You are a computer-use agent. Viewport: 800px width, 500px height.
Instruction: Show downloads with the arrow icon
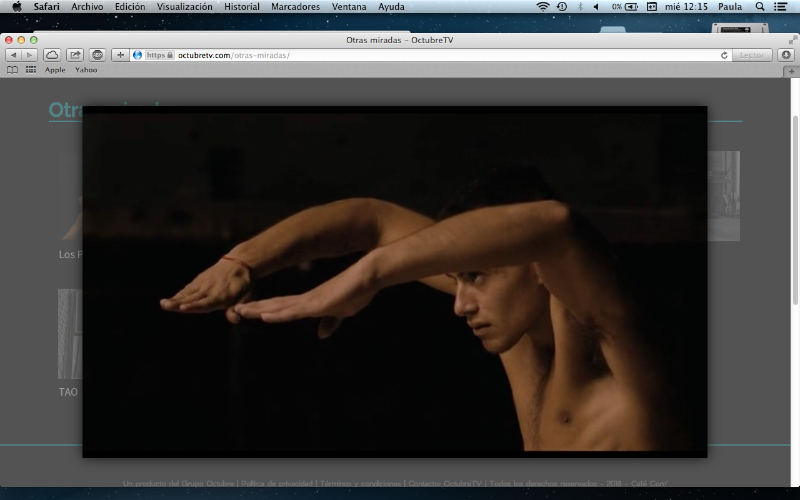point(786,55)
